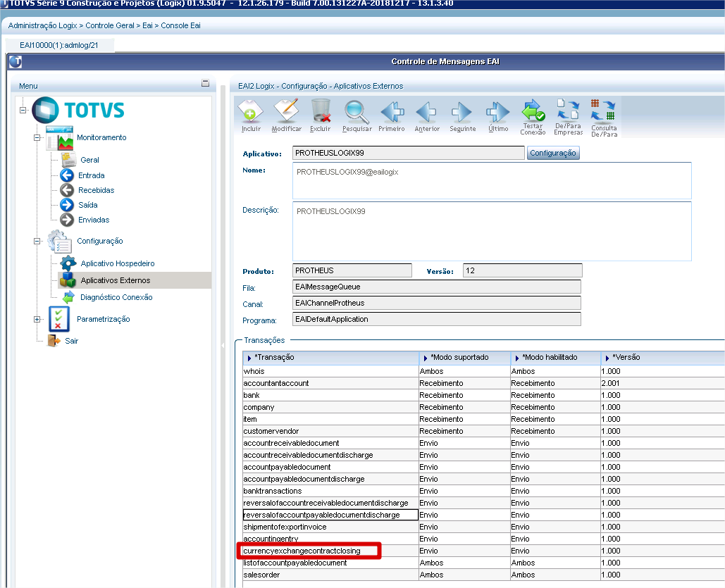The image size is (725, 588).
Task: Select the whois transaction row
Action: coord(483,371)
